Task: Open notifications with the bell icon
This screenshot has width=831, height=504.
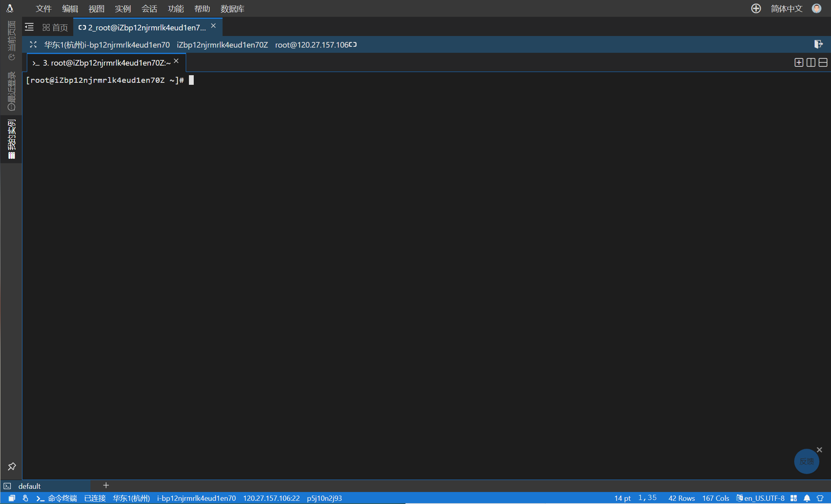Action: pos(807,498)
